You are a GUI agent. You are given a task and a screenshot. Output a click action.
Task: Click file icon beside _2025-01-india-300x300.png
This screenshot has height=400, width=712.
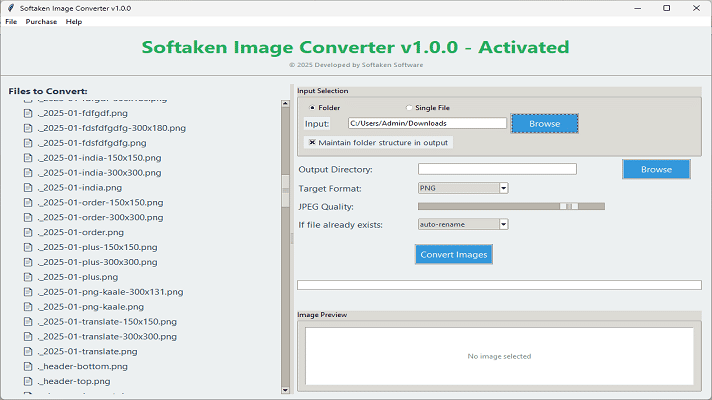(x=28, y=173)
